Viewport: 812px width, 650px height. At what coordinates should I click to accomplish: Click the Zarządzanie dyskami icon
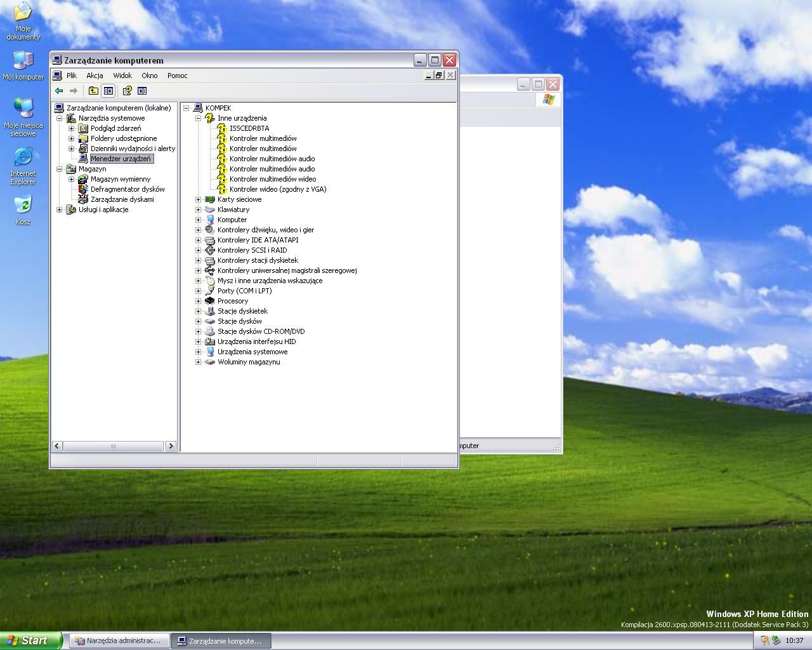[82, 199]
